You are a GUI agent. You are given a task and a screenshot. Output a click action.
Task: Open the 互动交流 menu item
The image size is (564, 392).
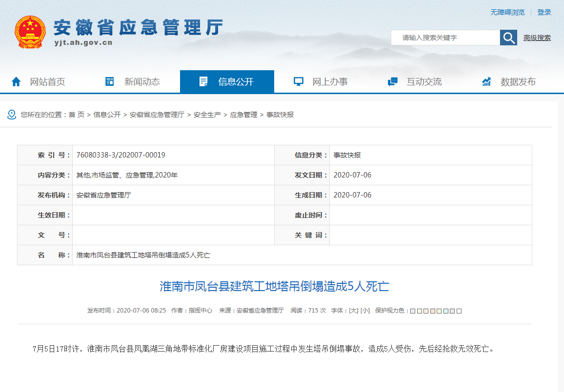click(424, 82)
